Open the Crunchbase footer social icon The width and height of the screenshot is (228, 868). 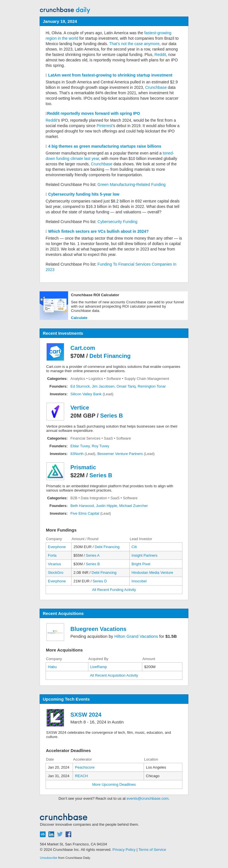43,834
